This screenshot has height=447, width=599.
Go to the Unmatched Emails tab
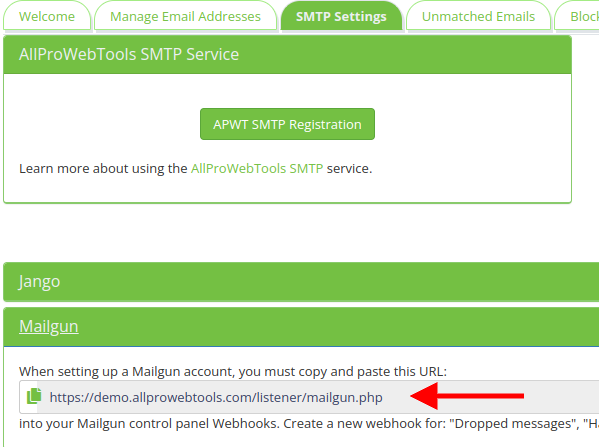click(478, 16)
